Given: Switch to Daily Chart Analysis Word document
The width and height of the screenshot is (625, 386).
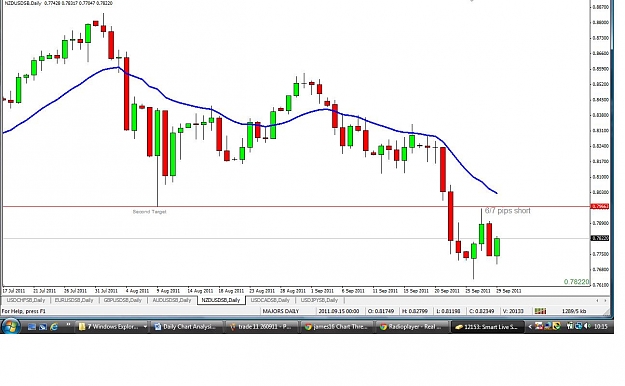Looking at the screenshot, I should [186, 327].
